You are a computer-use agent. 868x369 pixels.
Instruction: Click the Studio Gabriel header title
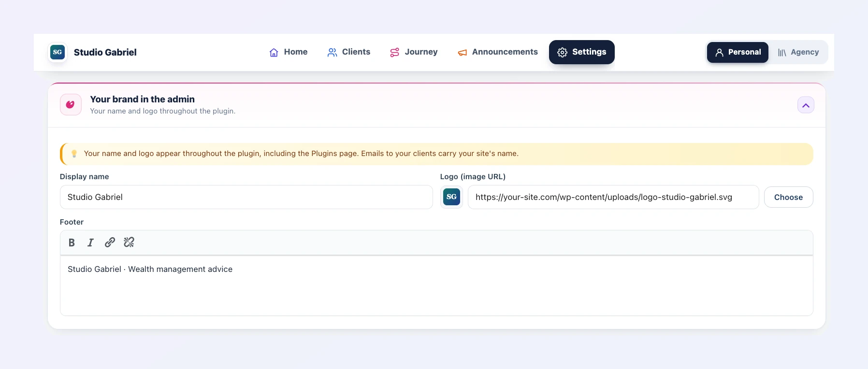tap(105, 52)
